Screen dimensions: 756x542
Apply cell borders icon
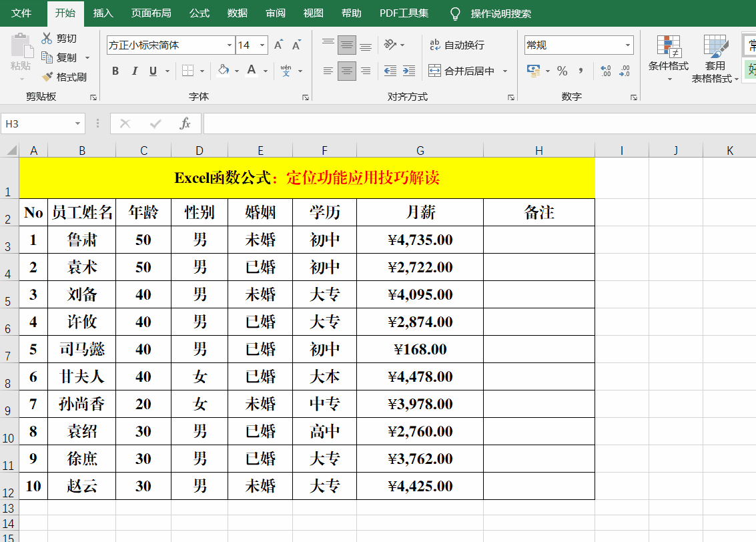[187, 71]
